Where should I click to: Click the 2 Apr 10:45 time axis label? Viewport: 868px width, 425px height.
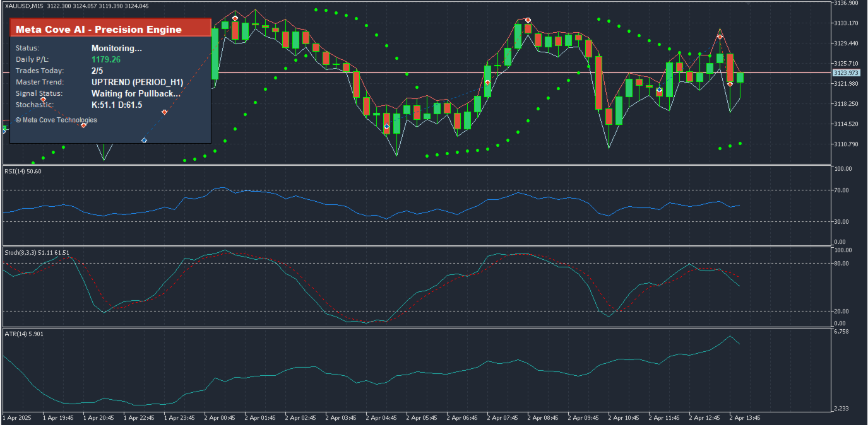(x=624, y=417)
